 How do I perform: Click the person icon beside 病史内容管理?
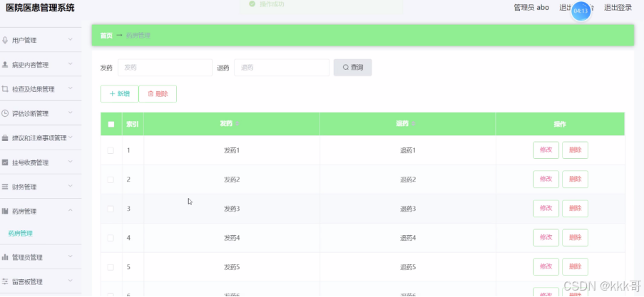click(x=5, y=64)
